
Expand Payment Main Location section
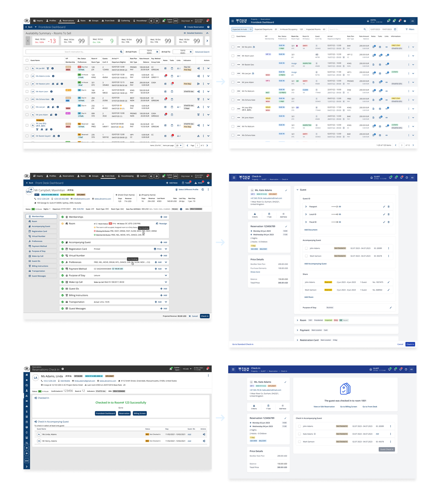[297, 330]
